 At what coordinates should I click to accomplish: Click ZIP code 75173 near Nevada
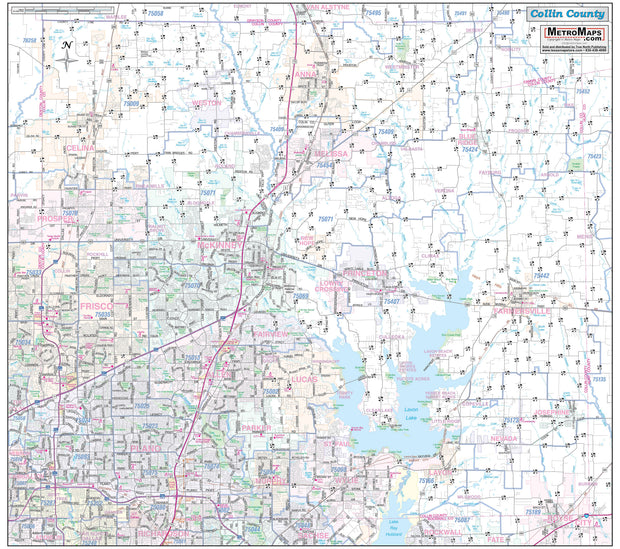[x=511, y=420]
